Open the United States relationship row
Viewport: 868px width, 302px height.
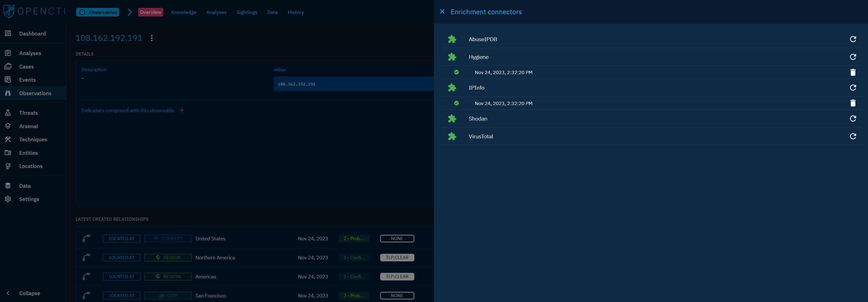pyautogui.click(x=210, y=239)
